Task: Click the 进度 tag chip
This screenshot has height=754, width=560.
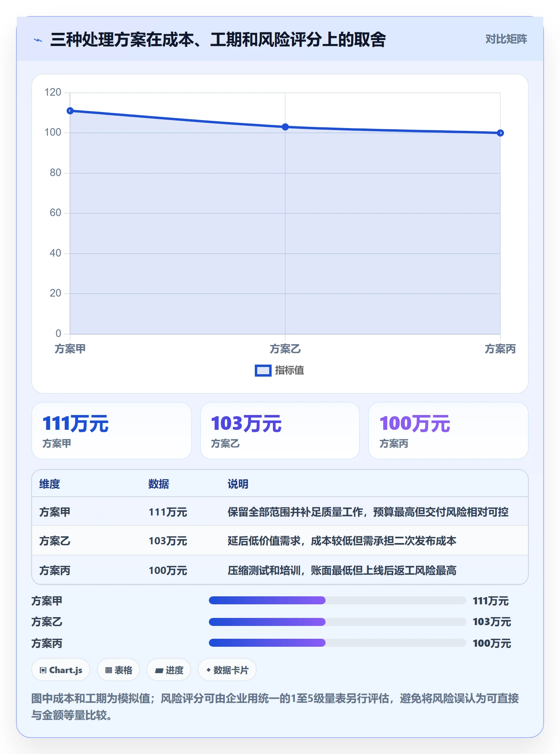Action: point(169,670)
